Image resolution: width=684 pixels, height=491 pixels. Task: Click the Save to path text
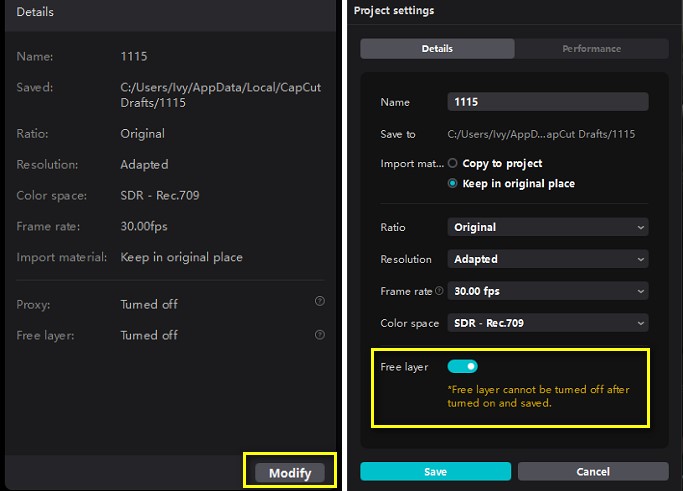click(541, 134)
